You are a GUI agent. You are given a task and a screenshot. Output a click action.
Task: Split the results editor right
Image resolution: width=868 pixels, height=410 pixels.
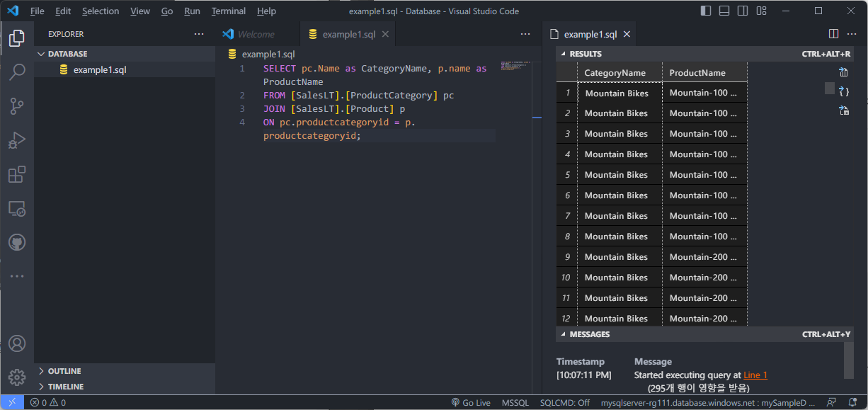833,34
